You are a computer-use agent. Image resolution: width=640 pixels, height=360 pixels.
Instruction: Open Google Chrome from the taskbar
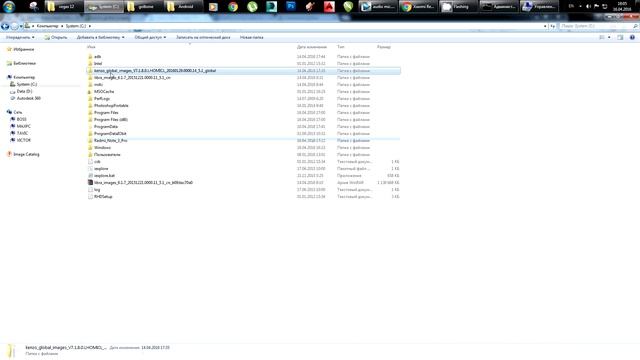(x=233, y=7)
